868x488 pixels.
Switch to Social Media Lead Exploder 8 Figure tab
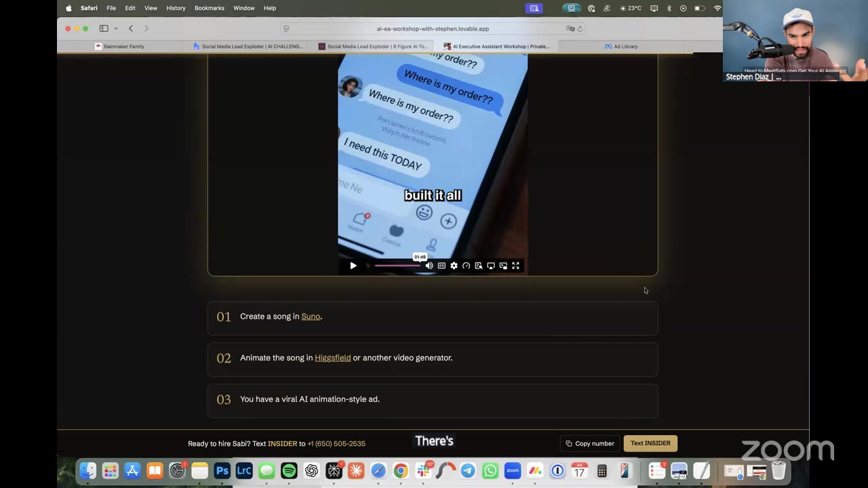(372, 47)
